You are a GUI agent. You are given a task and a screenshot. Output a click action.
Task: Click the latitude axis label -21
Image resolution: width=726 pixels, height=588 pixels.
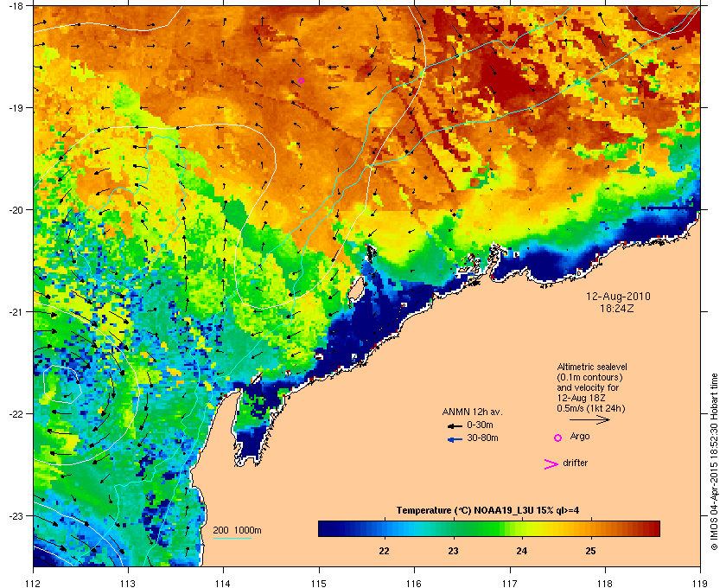(15, 311)
